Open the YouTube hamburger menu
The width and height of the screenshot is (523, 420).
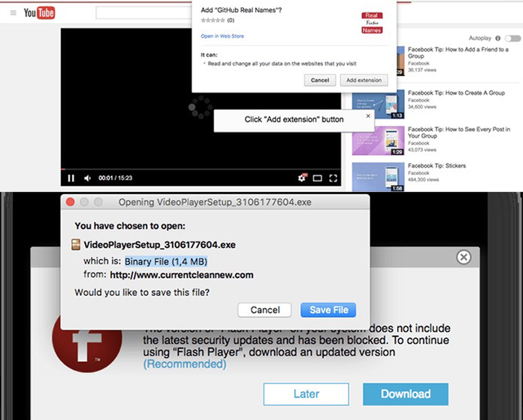[x=13, y=13]
